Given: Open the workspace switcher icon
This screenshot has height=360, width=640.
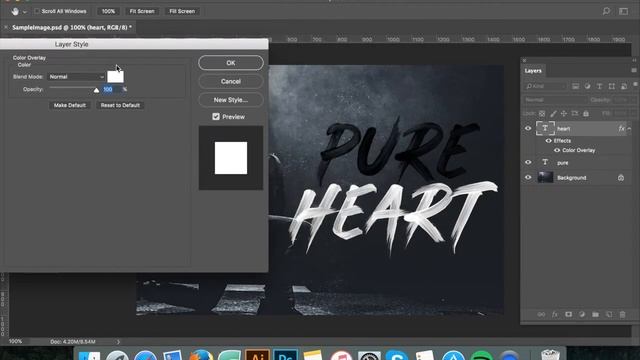Looking at the screenshot, I should tap(623, 11).
